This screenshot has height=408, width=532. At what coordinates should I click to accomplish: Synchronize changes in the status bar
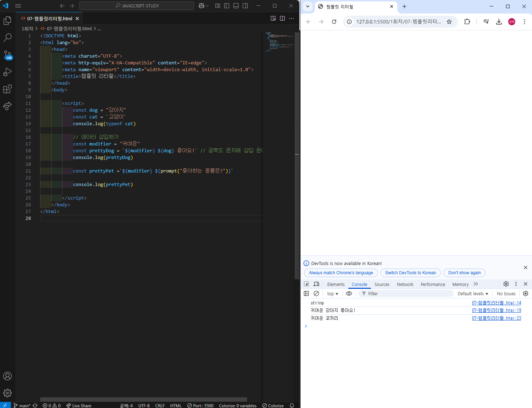point(35,406)
